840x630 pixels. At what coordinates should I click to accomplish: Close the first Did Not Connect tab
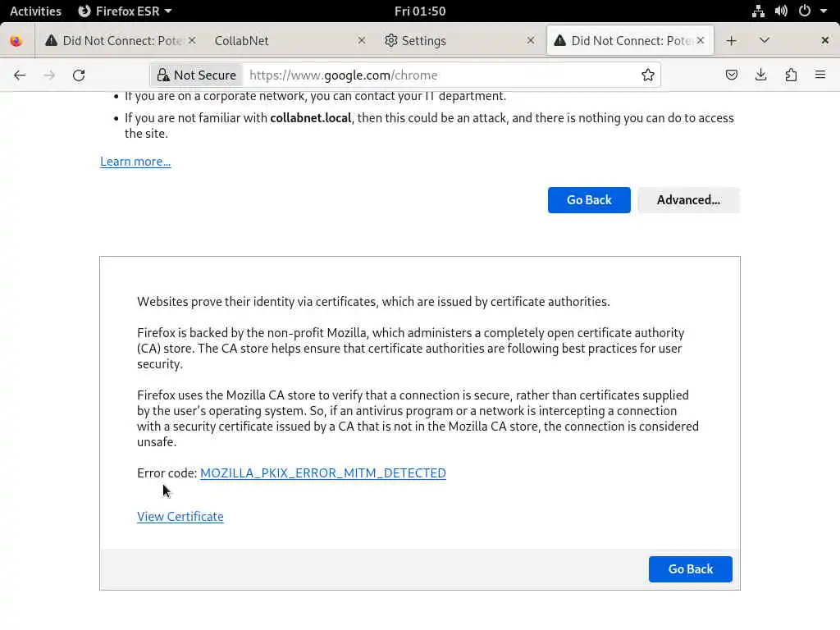[x=192, y=41]
